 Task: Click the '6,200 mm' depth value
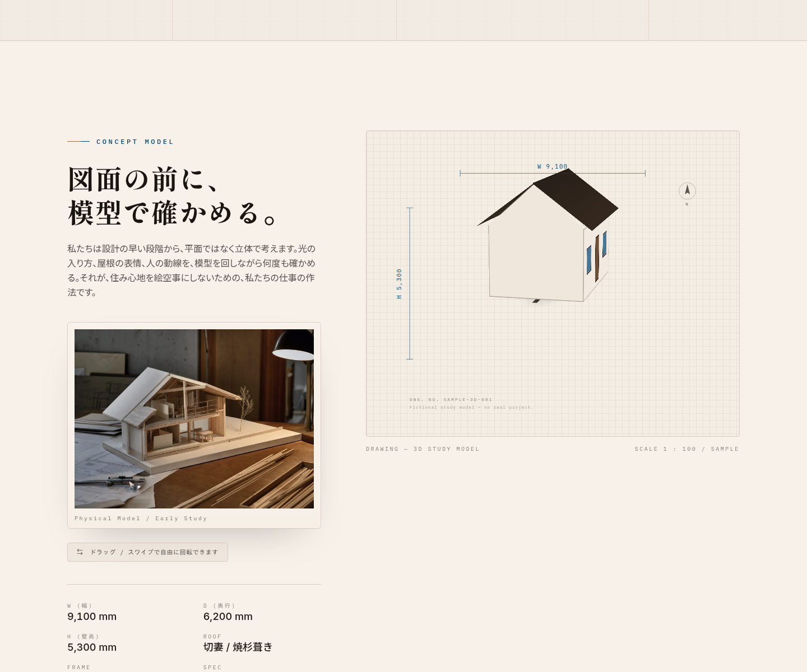[228, 617]
